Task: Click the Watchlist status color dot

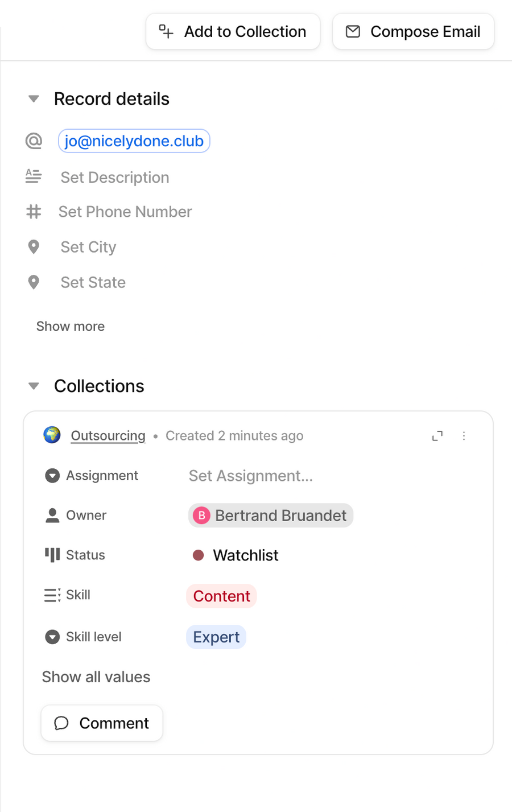Action: (x=198, y=555)
